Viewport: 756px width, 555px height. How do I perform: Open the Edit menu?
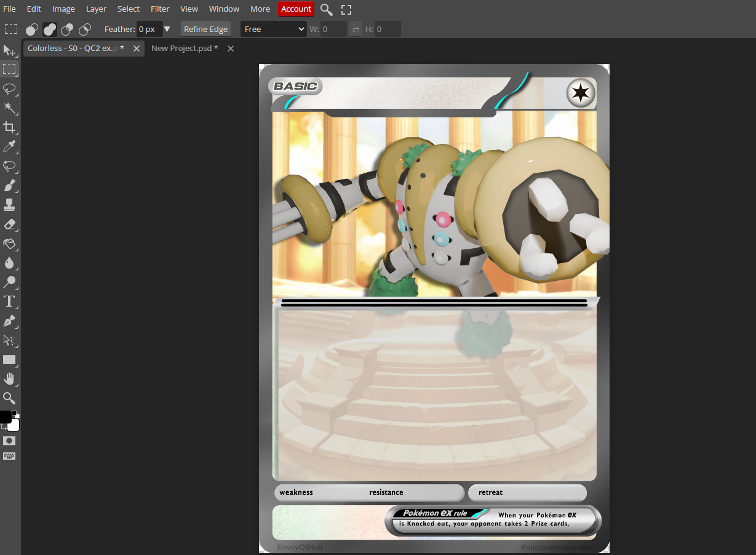[x=34, y=9]
